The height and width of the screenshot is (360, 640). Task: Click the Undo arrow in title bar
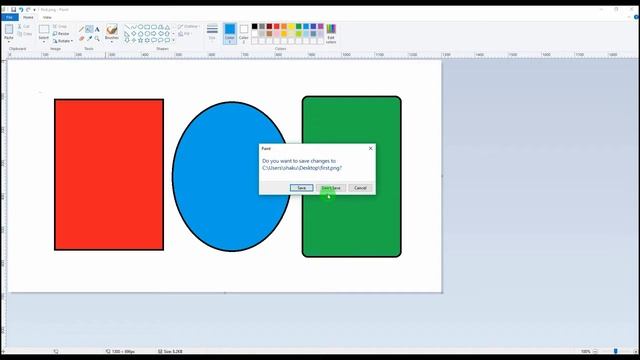coord(21,9)
